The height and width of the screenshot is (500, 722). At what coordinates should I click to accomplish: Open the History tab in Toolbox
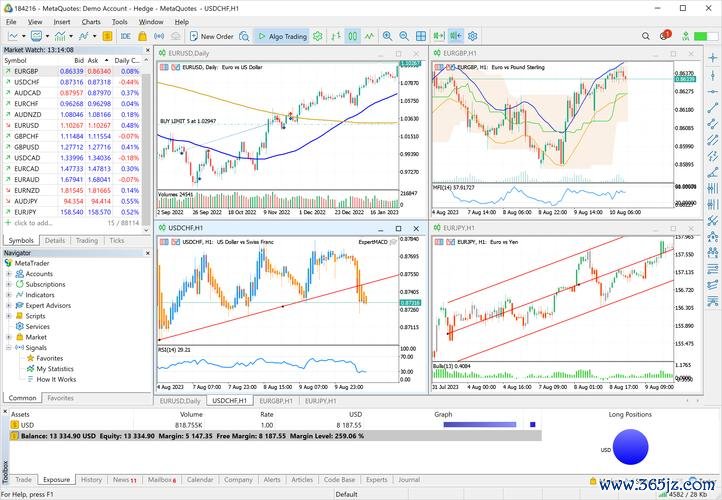91,480
